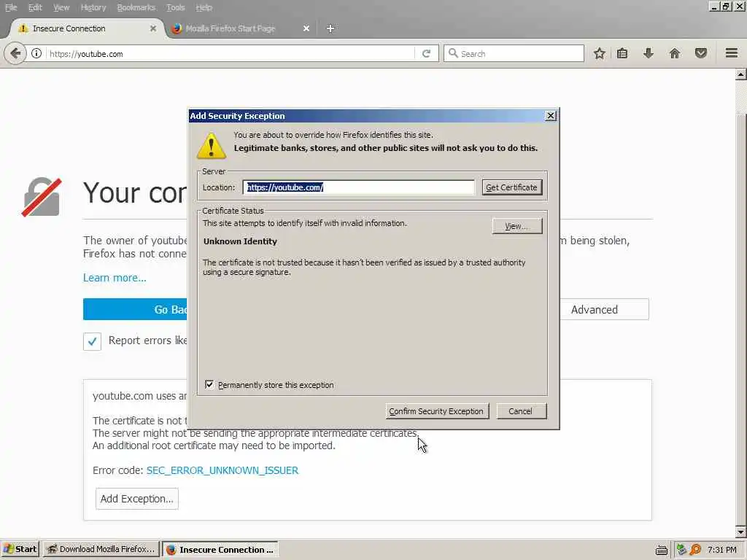Viewport: 747px width, 560px height.
Task: Click the network monitor tray icon
Action: (682, 550)
